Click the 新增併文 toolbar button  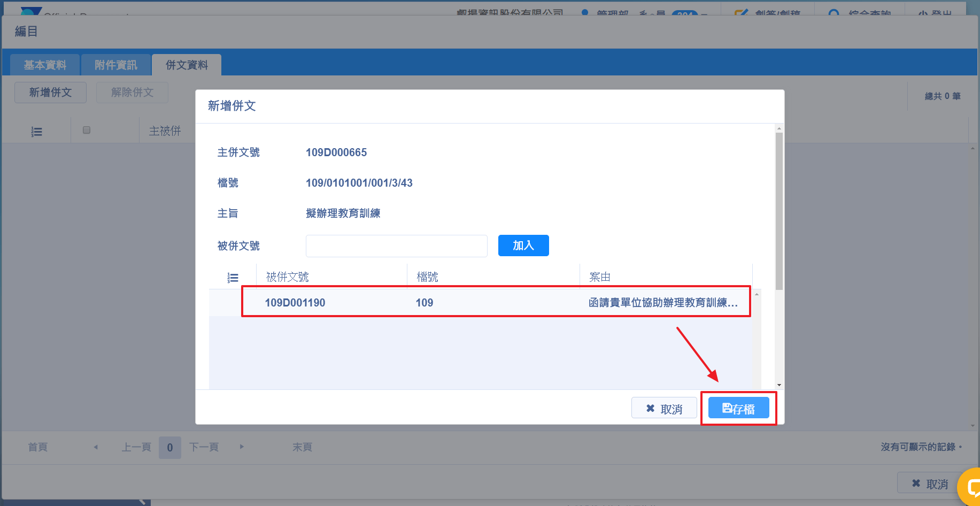pyautogui.click(x=50, y=93)
